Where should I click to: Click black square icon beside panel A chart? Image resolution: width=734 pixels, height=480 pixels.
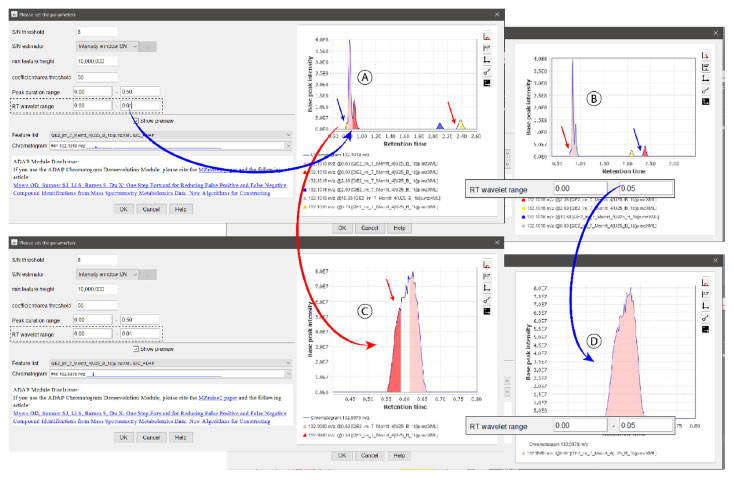pos(486,84)
